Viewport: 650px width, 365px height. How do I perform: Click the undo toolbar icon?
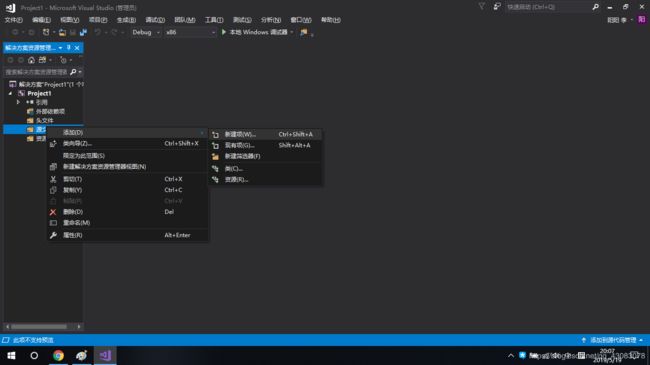point(97,32)
